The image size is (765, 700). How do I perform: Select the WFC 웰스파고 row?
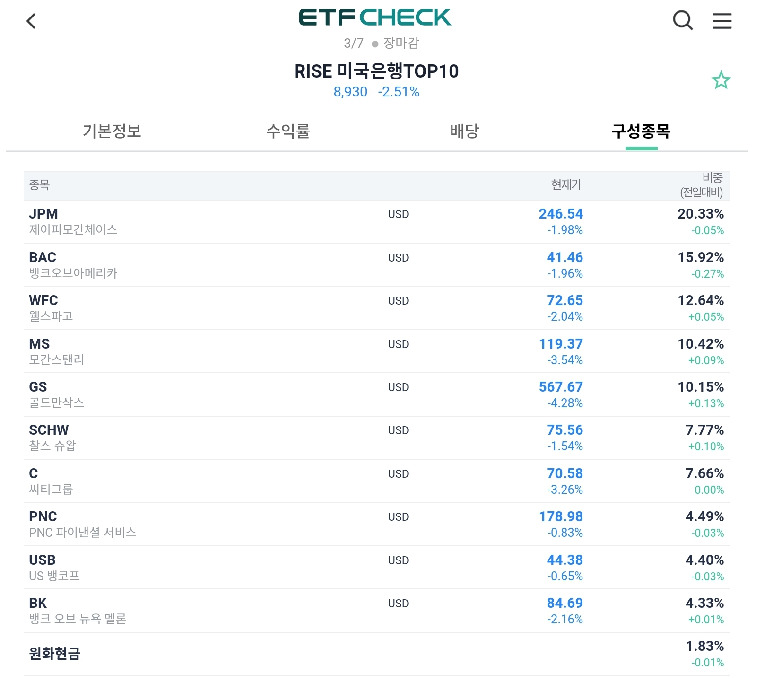click(x=376, y=308)
